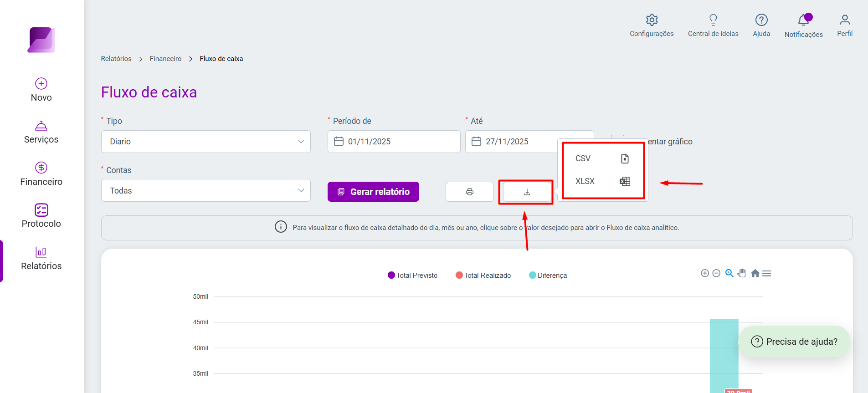Screen dimensions: 868x393
Task: Open the Novo menu in the sidebar
Action: [x=41, y=90]
